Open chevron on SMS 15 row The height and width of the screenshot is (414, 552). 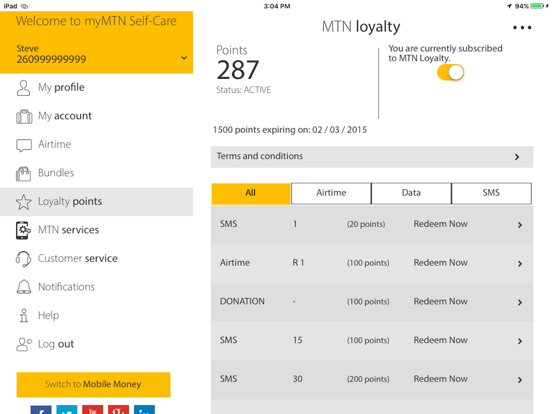click(x=520, y=341)
